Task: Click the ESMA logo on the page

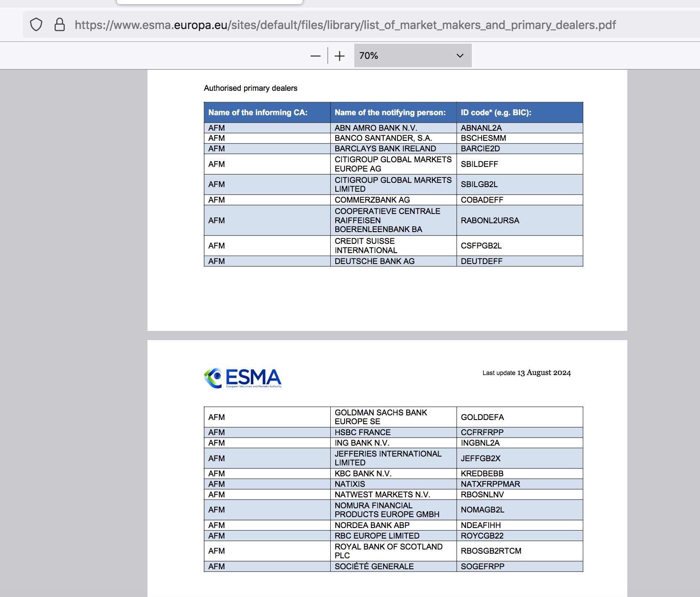Action: [x=243, y=378]
